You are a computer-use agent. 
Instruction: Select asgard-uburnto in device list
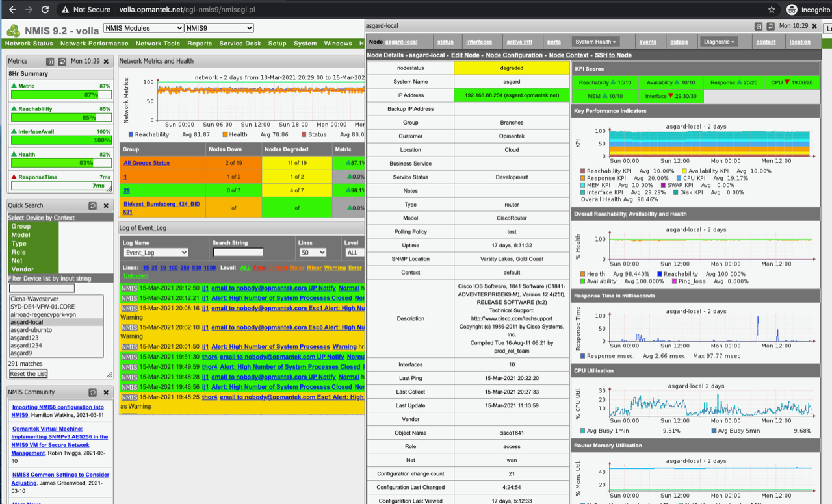coord(31,330)
